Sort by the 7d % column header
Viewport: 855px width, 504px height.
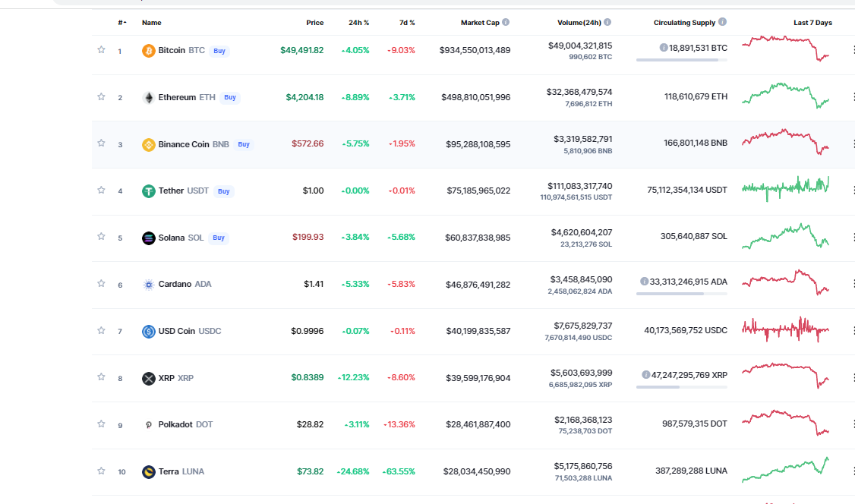click(x=407, y=23)
